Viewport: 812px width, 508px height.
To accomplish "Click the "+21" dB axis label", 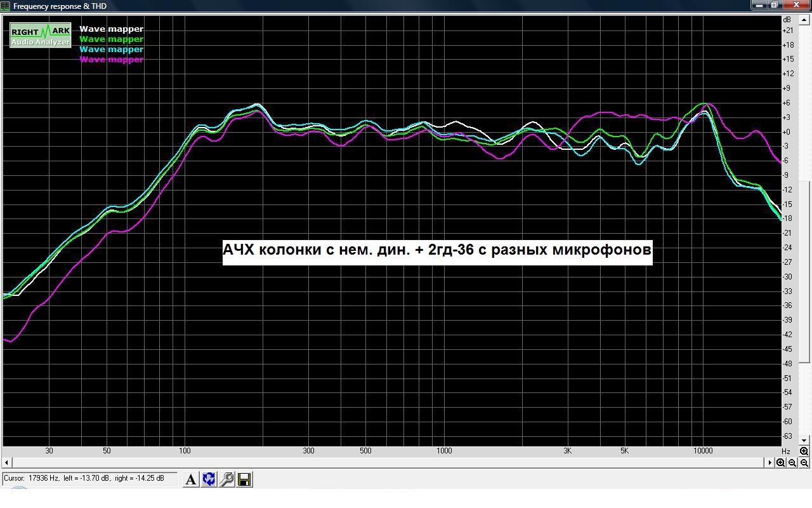I will click(788, 30).
